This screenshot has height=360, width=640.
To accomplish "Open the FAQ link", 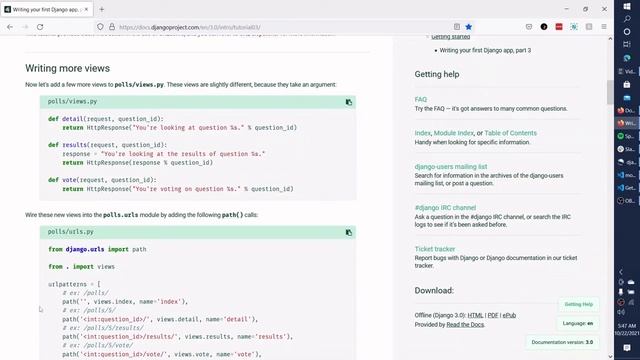I will pos(420,99).
